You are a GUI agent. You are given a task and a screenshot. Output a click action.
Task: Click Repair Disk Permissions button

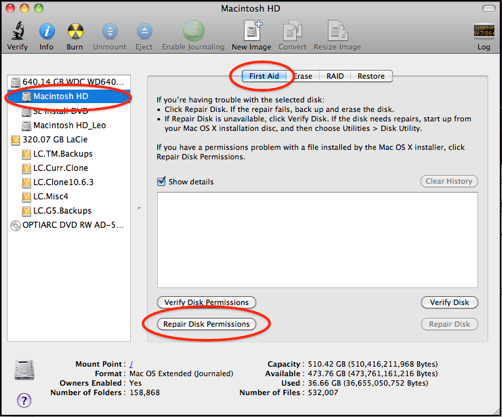[207, 324]
